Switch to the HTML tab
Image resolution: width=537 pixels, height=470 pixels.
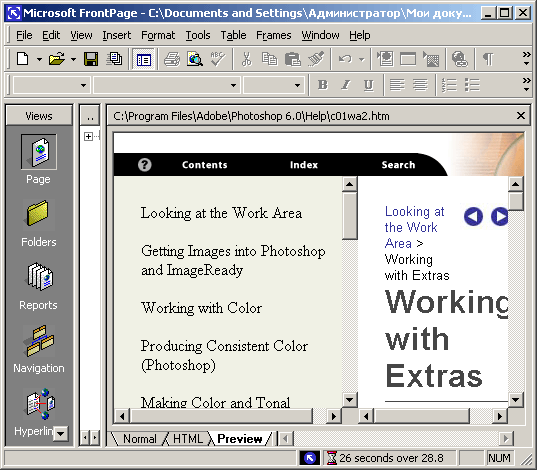click(188, 439)
